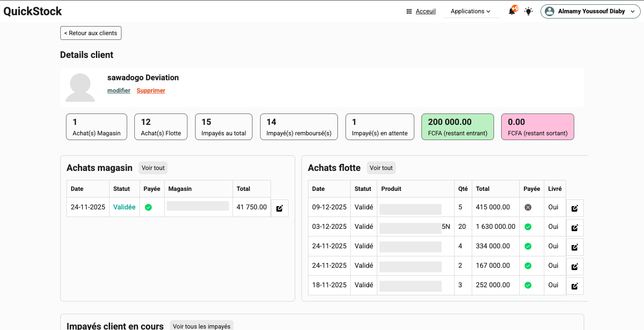Image resolution: width=644 pixels, height=330 pixels.
Task: Click the client avatar placeholder image
Action: pyautogui.click(x=80, y=87)
